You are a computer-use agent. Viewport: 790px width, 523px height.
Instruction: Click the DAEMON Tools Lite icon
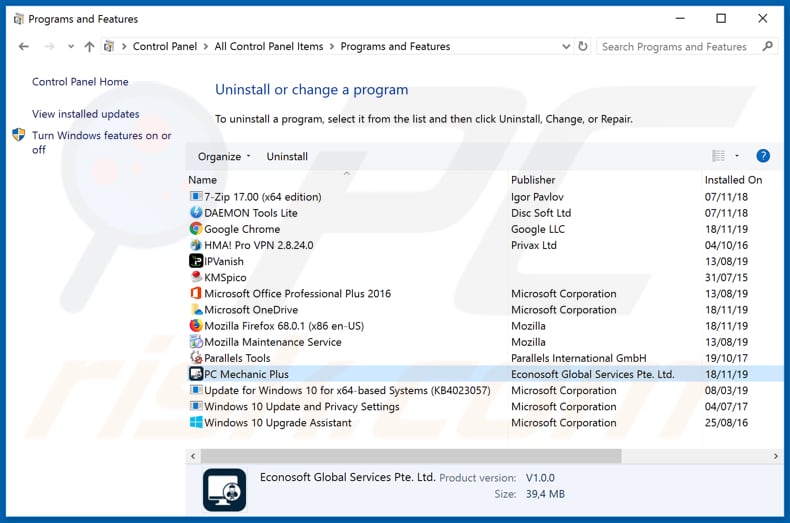196,213
